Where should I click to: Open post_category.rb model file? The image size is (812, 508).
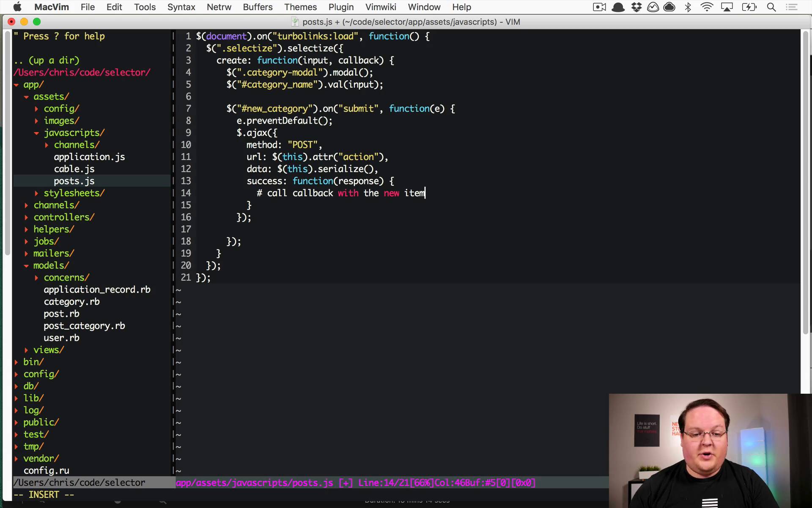click(x=84, y=326)
